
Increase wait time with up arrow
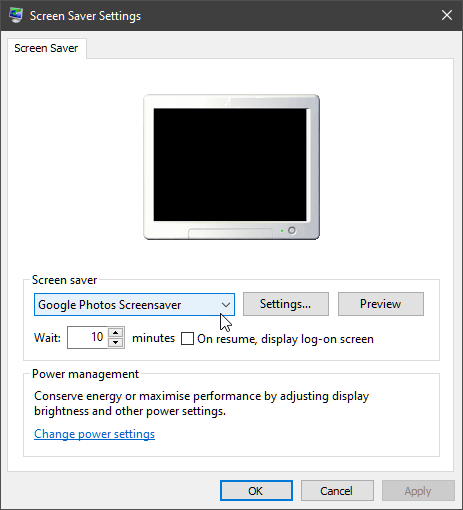116,332
